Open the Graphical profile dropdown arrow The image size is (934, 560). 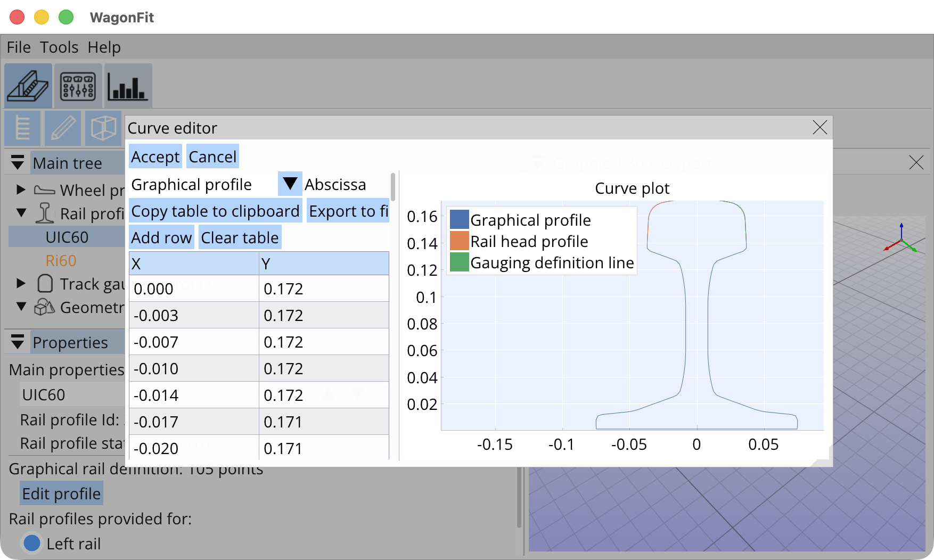coord(290,184)
